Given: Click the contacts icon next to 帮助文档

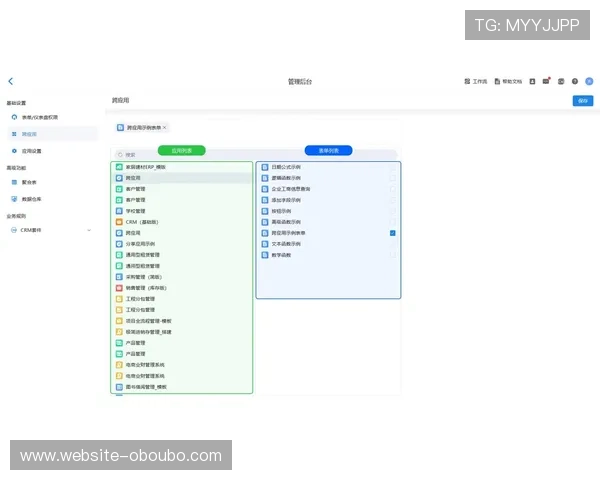Looking at the screenshot, I should (532, 81).
